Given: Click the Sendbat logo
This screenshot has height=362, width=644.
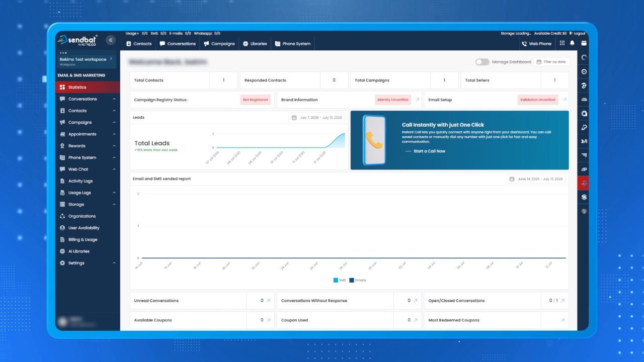Looking at the screenshot, I should pos(78,40).
